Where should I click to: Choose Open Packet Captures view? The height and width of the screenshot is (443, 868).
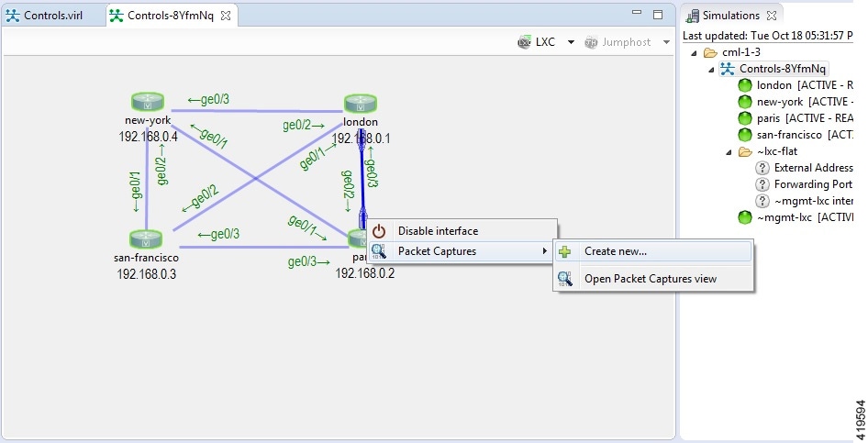click(x=653, y=279)
